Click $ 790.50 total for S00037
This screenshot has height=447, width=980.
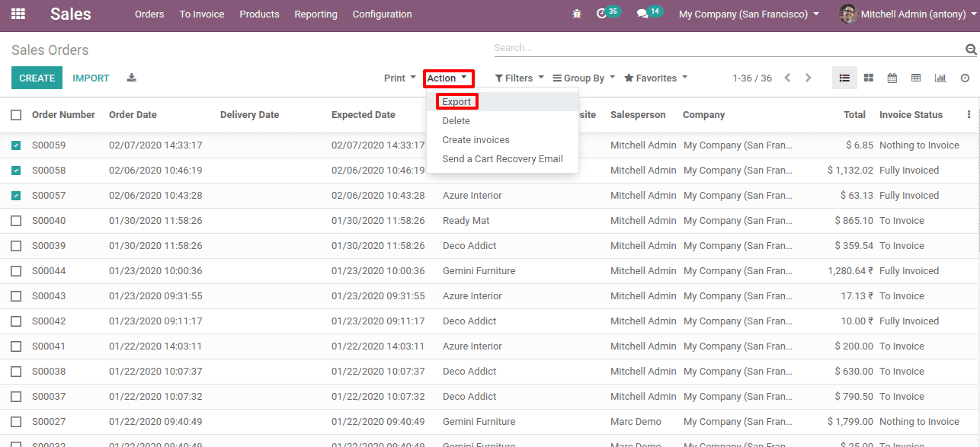coord(854,397)
